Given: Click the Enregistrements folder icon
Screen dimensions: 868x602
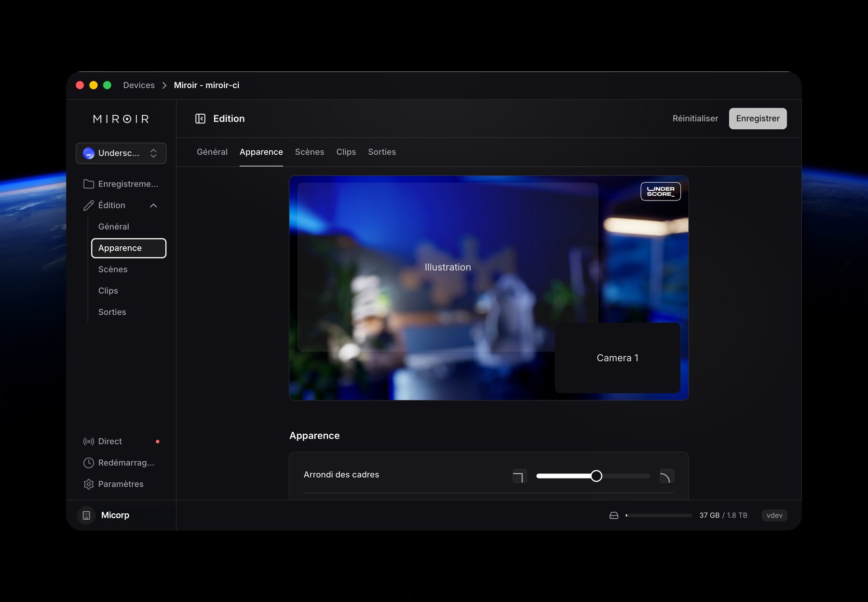Looking at the screenshot, I should [88, 184].
